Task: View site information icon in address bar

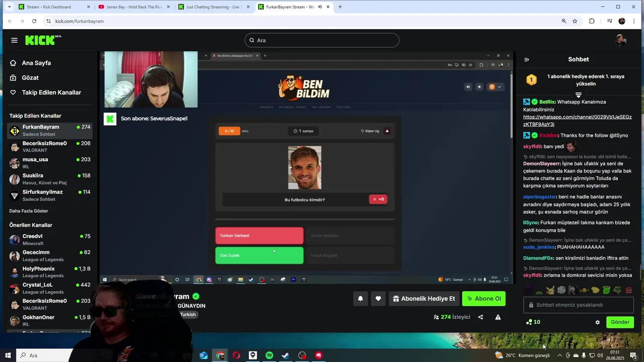Action: coord(48,21)
